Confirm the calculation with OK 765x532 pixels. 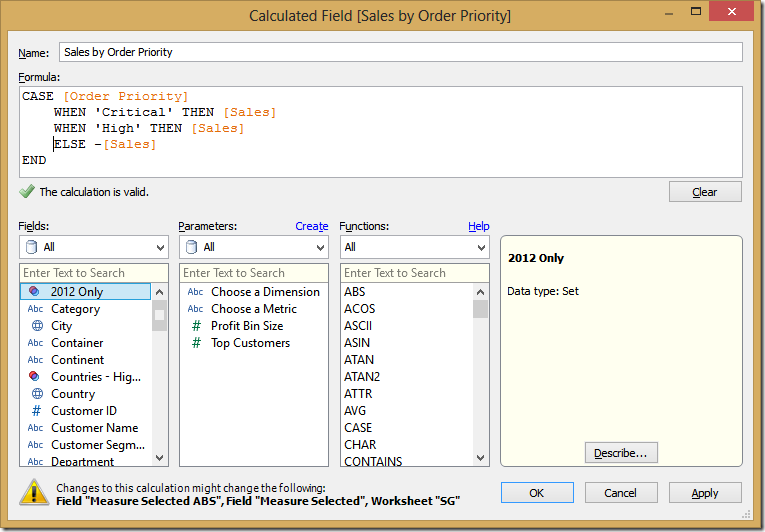537,492
